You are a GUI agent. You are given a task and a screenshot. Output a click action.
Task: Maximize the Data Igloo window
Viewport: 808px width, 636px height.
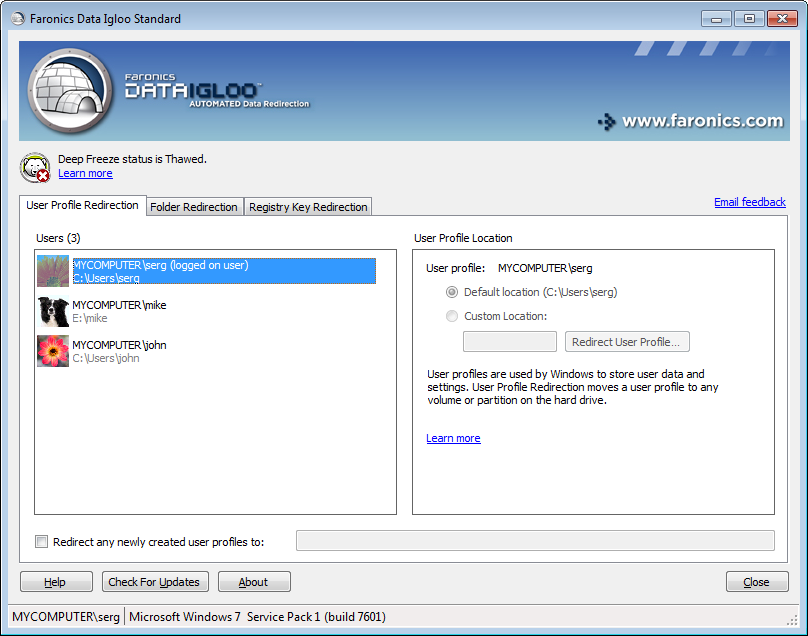(749, 19)
